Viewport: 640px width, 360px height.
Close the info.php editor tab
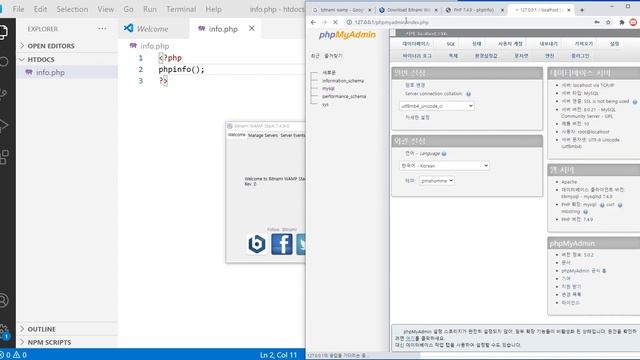(252, 28)
